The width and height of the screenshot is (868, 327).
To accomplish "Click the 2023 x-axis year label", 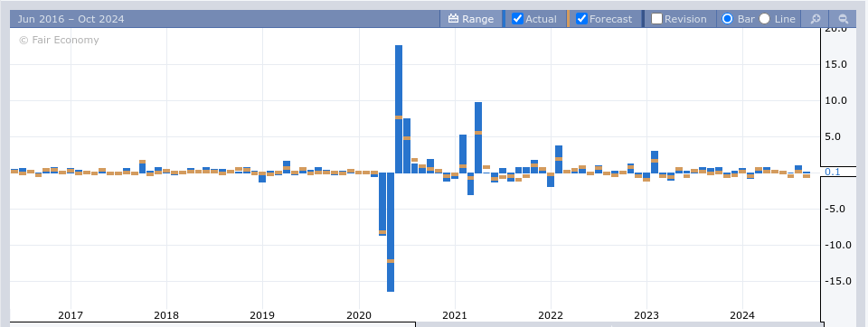I will tap(646, 315).
